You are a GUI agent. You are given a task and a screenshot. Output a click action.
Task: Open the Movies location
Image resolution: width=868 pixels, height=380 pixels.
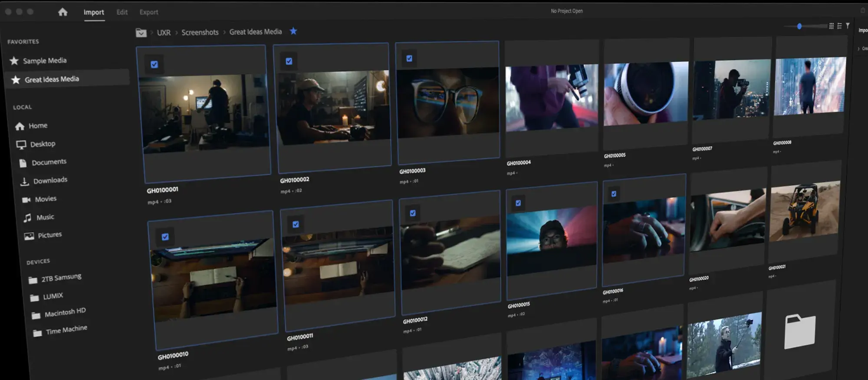[39, 199]
